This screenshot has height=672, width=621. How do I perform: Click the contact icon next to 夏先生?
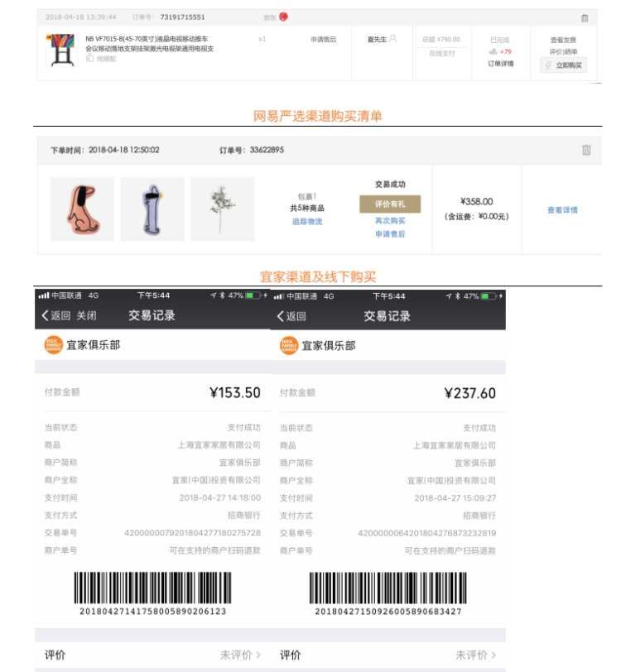[x=392, y=39]
